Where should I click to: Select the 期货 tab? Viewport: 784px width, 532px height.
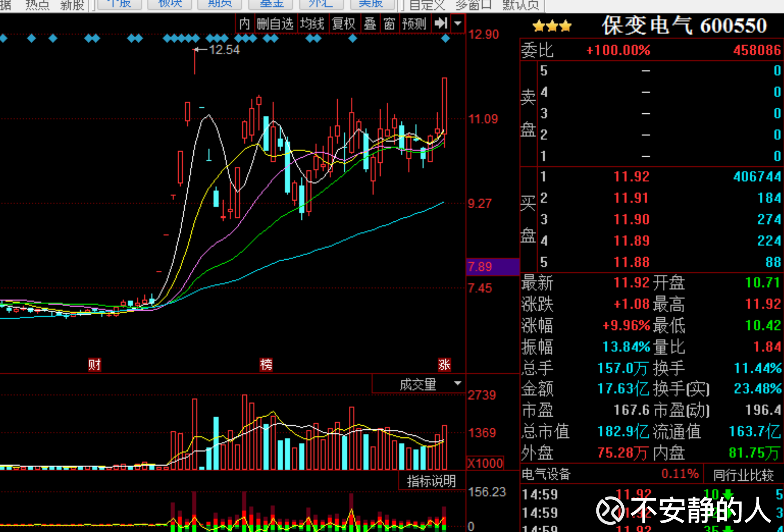220,4
